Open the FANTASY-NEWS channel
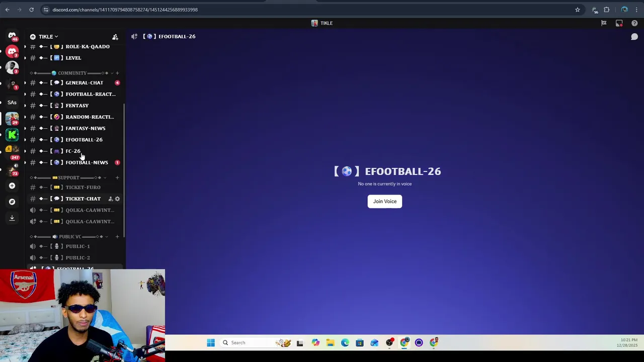Screen dimensions: 644x362 [74, 128]
